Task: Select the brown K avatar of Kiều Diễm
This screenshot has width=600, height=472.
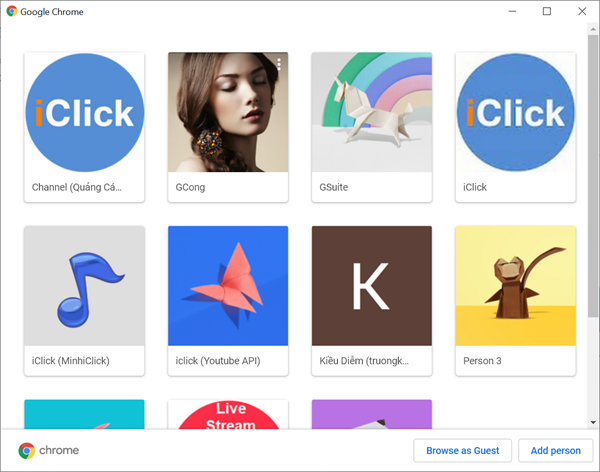Action: (372, 286)
